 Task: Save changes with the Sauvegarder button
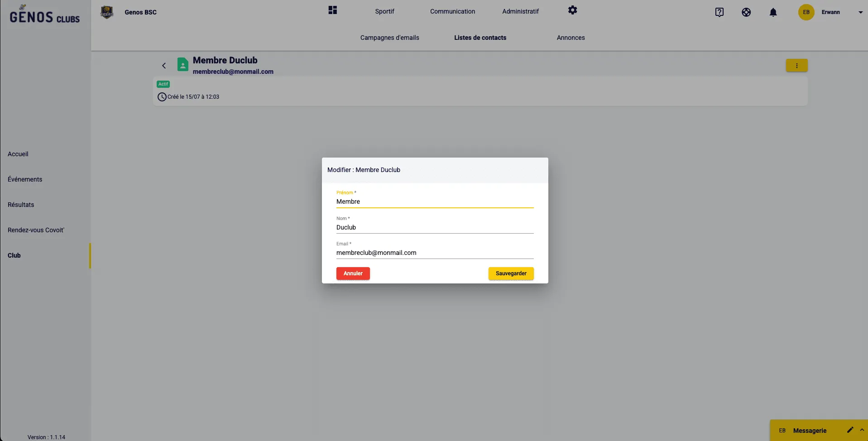coord(511,273)
